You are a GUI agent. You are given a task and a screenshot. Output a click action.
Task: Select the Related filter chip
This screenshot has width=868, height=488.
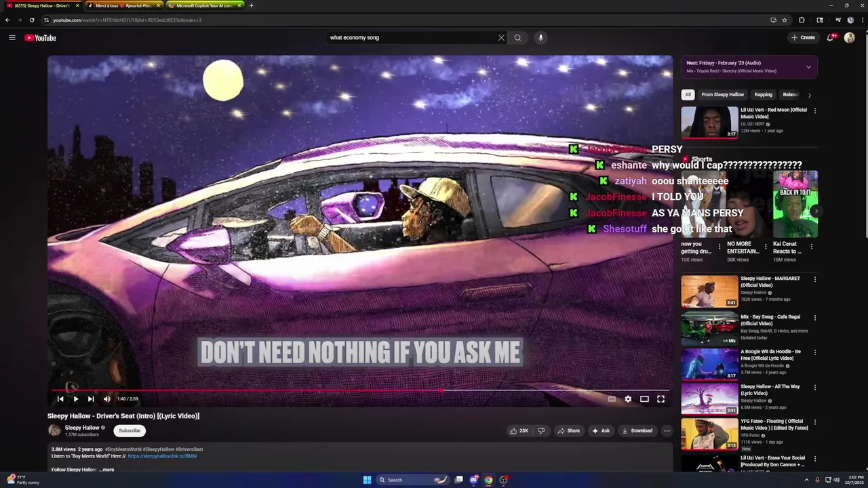coord(790,95)
